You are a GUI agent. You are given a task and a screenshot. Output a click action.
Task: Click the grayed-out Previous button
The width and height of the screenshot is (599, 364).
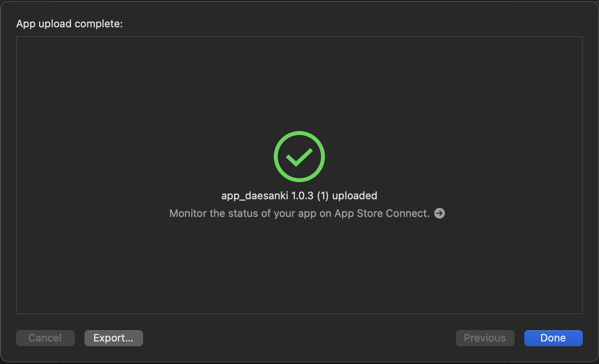tap(485, 338)
